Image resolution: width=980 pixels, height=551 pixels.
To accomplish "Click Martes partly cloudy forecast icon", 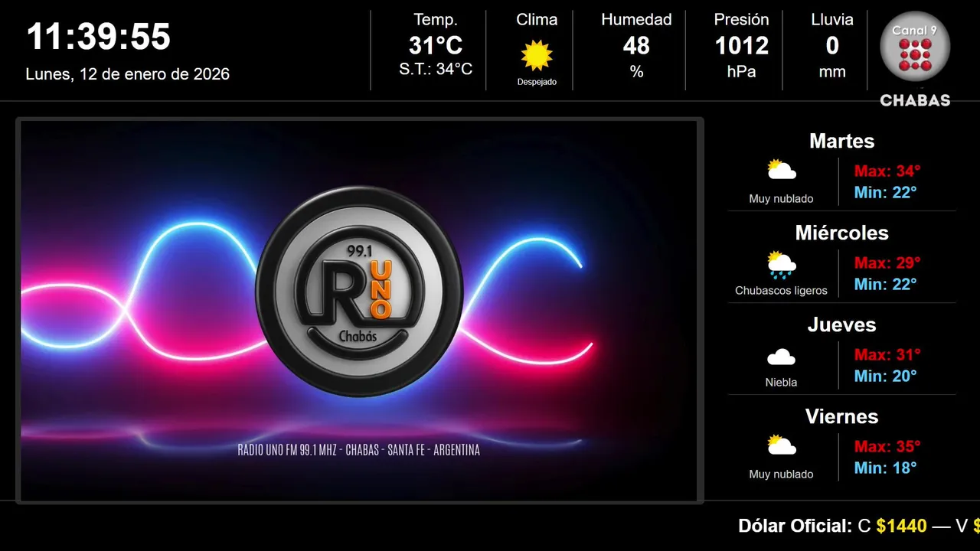I will coord(782,170).
